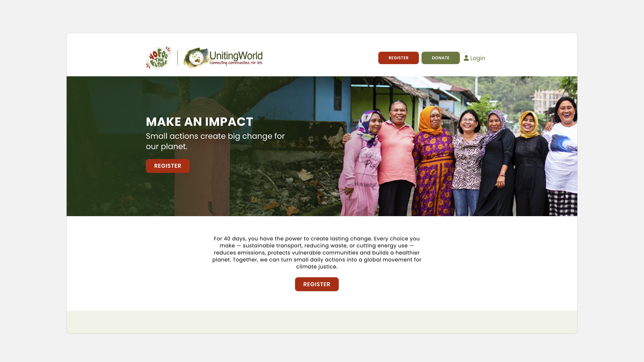Open the green DONATE button
644x362 pixels.
(441, 58)
